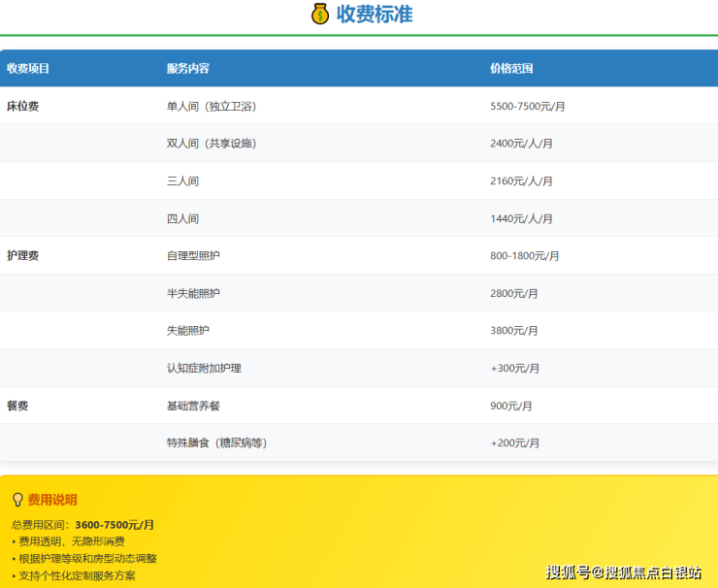
Task: Select the 床位费 category cell
Action: tap(23, 106)
